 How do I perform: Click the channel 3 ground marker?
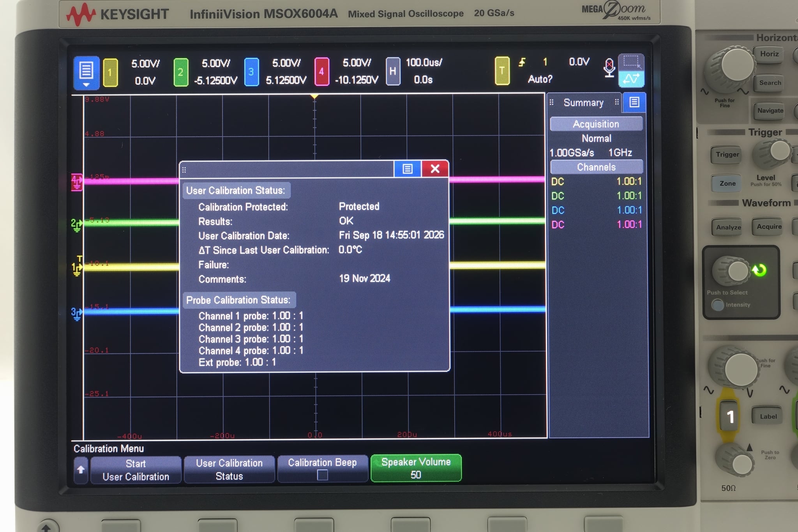click(x=77, y=313)
